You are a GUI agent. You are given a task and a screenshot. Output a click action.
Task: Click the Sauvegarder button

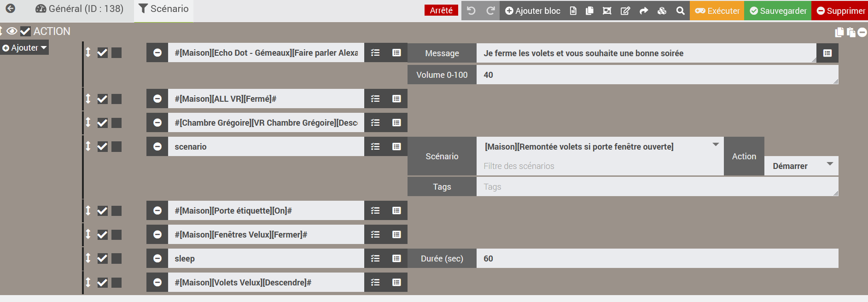coord(778,11)
